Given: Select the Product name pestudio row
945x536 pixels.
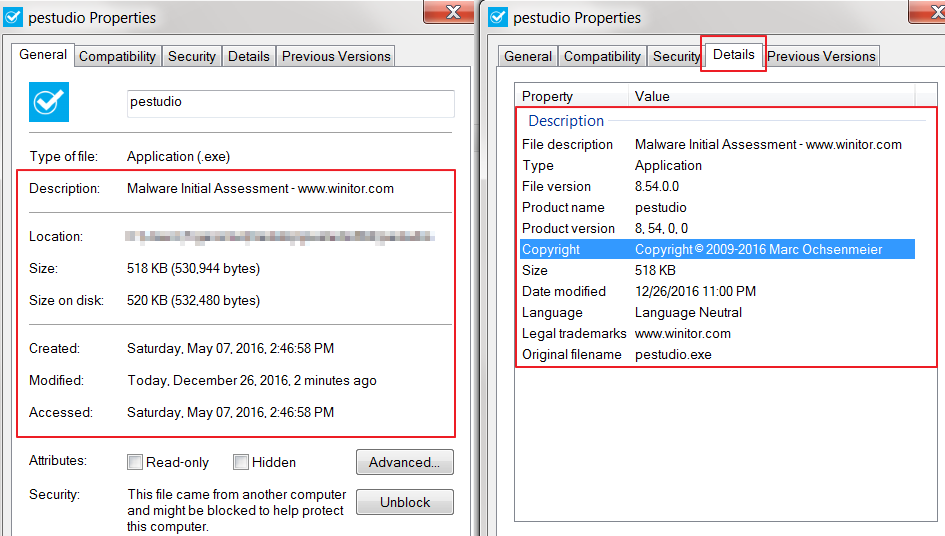Looking at the screenshot, I should point(717,207).
